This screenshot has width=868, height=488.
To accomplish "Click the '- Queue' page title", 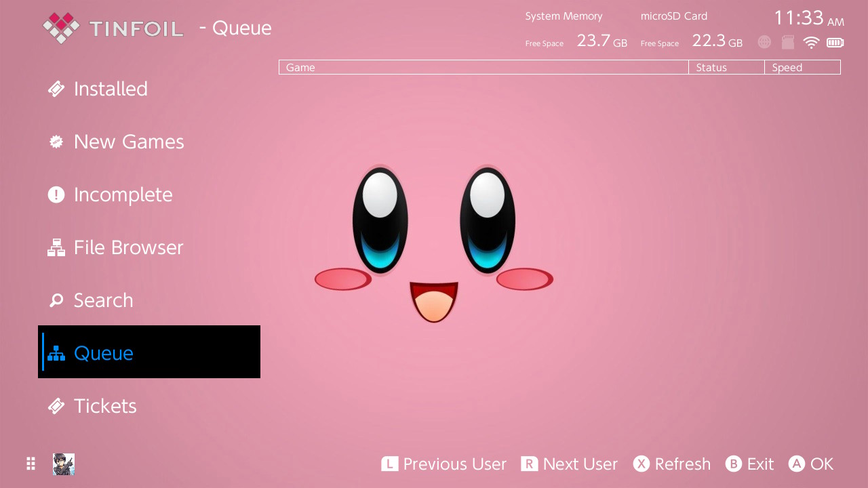I will click(x=235, y=28).
